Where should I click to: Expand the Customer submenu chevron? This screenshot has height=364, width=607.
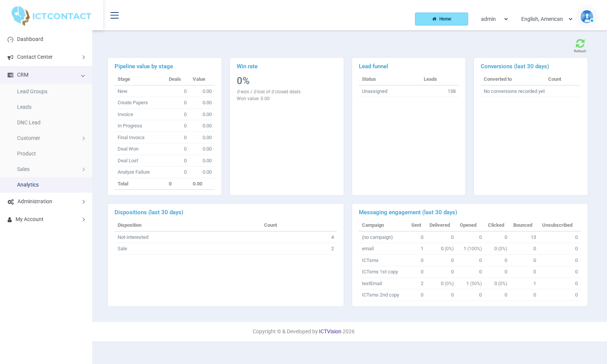(83, 138)
